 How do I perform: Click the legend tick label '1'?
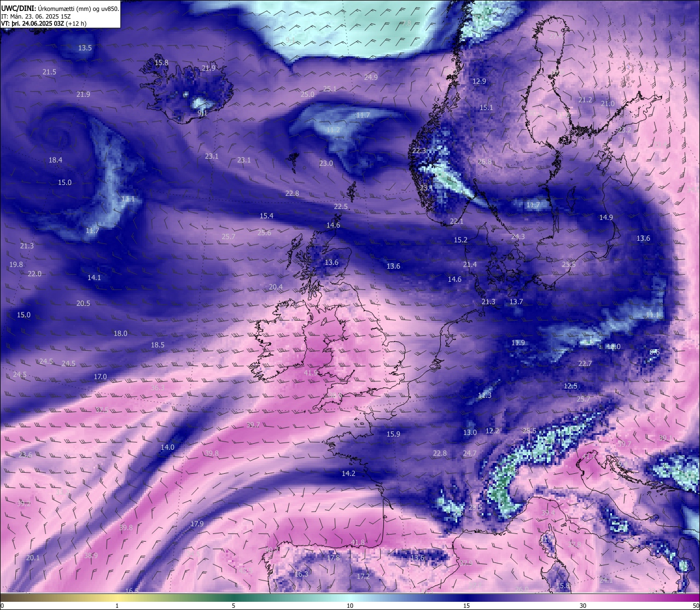[117, 606]
